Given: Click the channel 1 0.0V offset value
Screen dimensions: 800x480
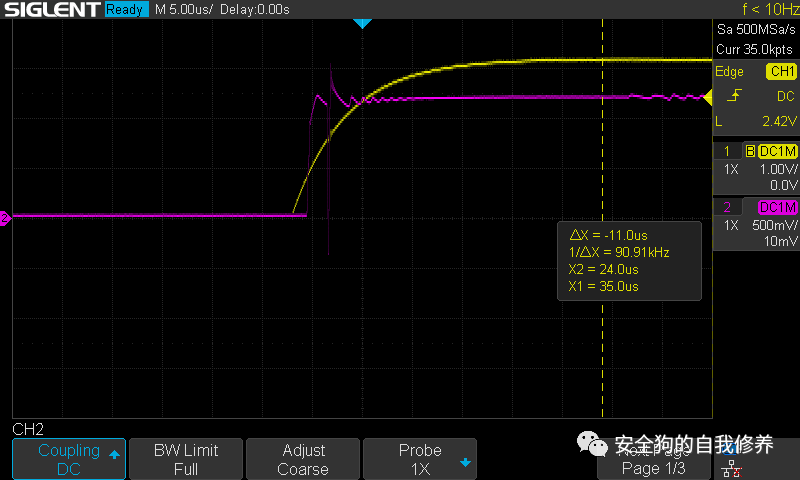Looking at the screenshot, I should (x=784, y=185).
